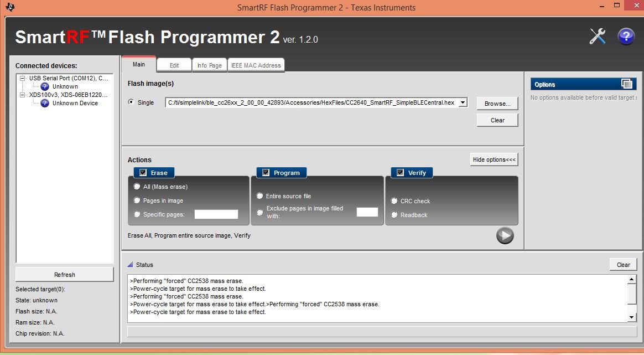Collapse the USB Serial Port (COM12) tree node

click(x=23, y=78)
